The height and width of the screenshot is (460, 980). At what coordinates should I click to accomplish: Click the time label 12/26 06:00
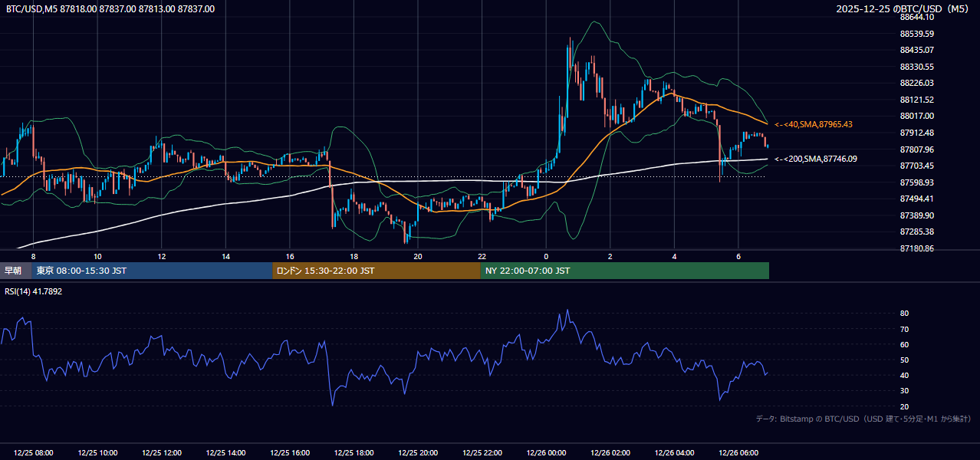738,453
